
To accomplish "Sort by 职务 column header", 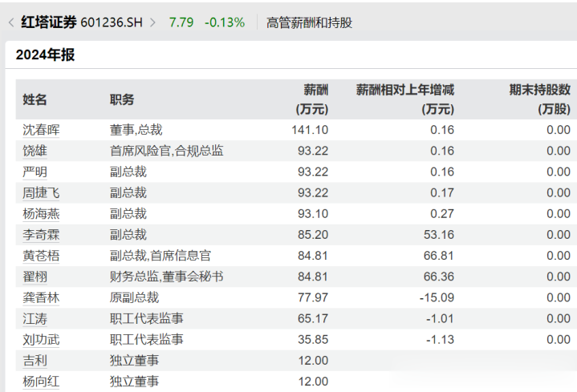I will click(x=122, y=99).
